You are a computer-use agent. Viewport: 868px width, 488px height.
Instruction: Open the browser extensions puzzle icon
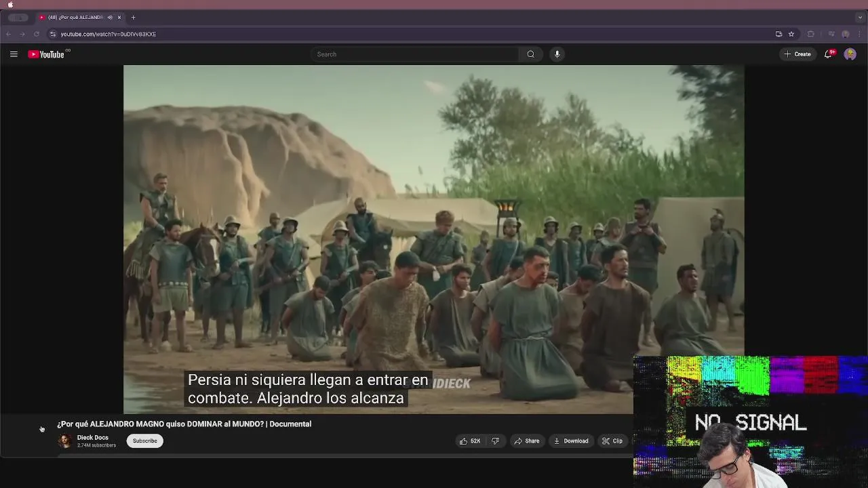[810, 34]
